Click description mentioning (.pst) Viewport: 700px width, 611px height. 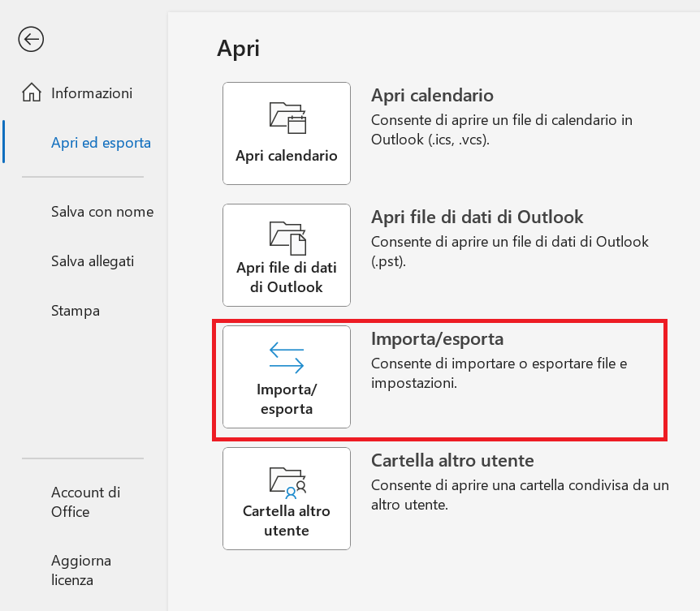[510, 252]
